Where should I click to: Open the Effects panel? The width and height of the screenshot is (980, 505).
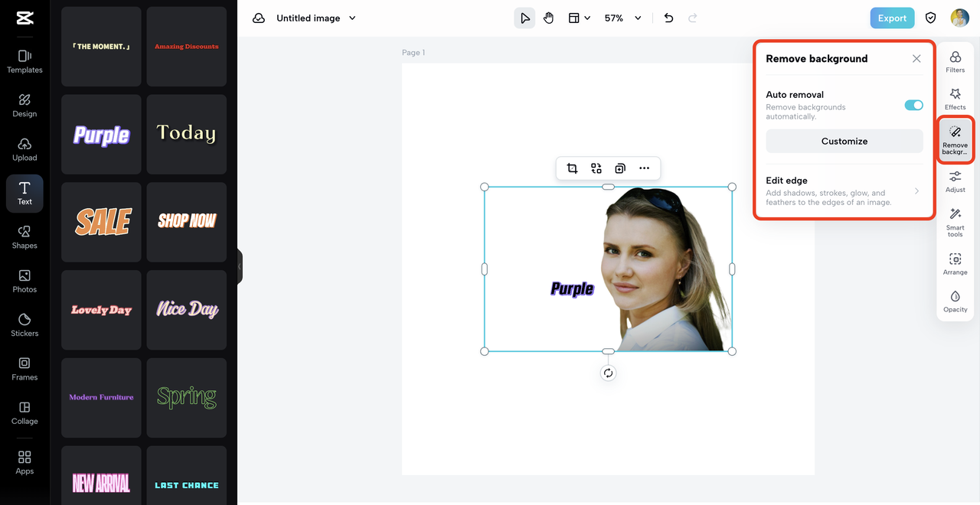[x=955, y=99]
